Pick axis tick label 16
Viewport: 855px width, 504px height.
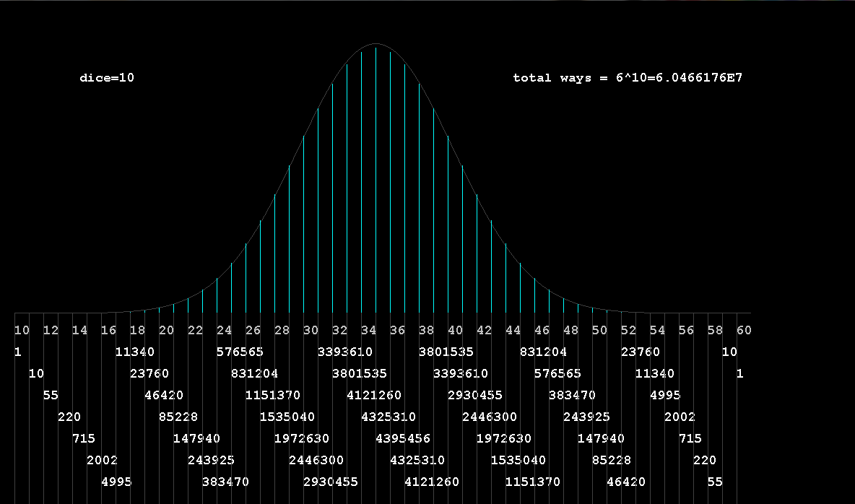tap(108, 331)
